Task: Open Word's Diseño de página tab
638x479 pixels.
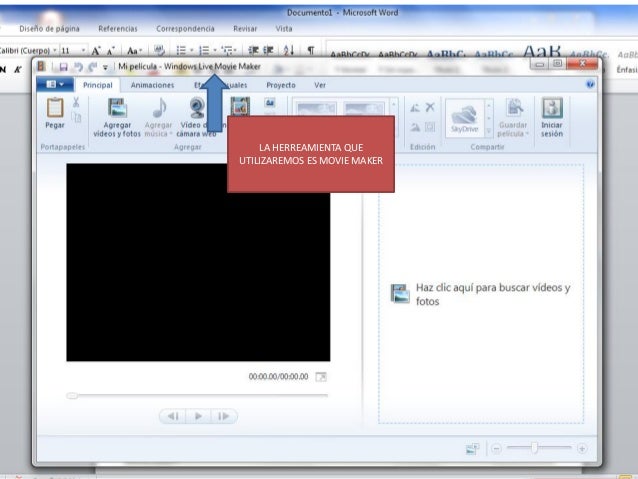Action: click(x=49, y=28)
